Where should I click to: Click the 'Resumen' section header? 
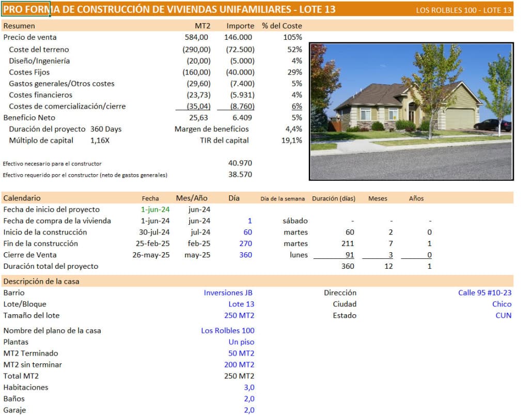click(19, 25)
